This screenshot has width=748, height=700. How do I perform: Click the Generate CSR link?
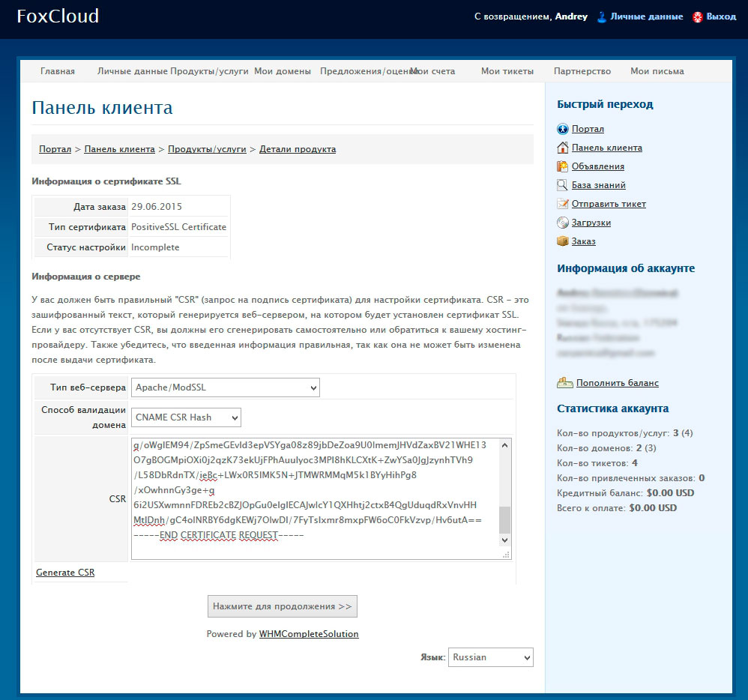point(65,572)
